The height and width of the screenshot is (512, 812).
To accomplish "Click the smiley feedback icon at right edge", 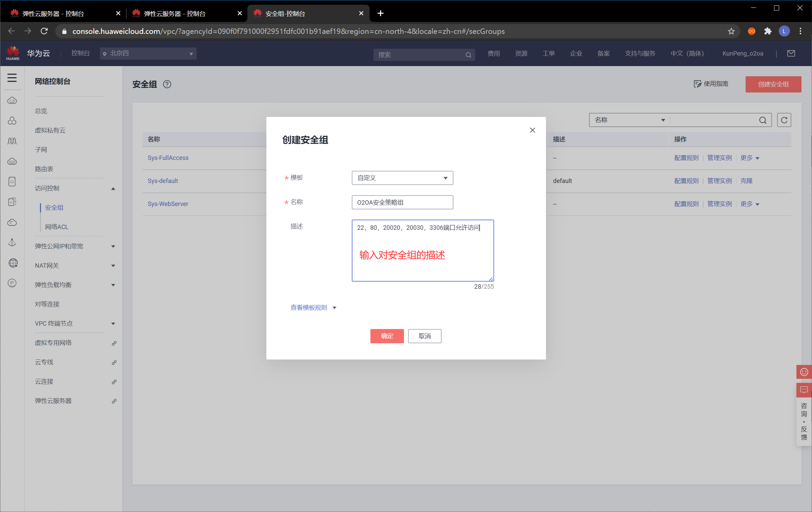I will 804,372.
